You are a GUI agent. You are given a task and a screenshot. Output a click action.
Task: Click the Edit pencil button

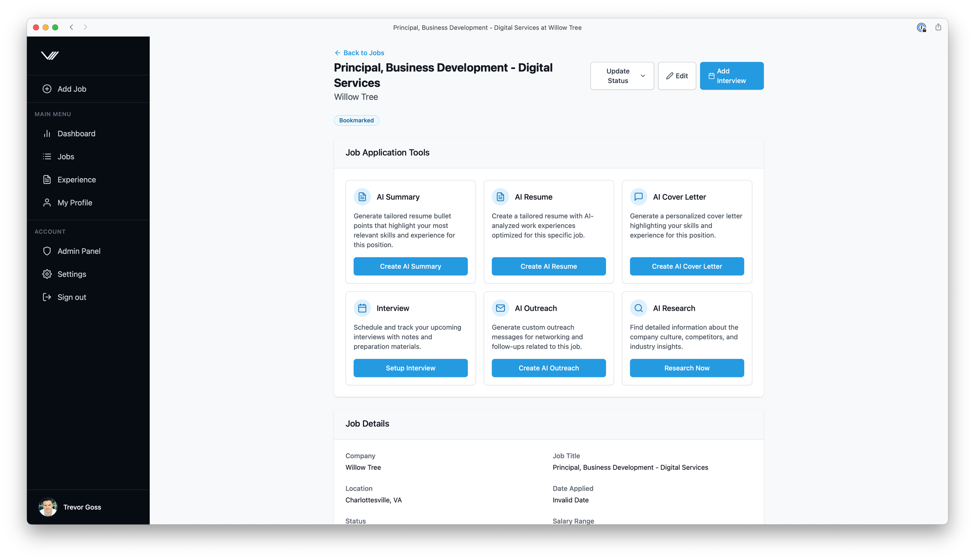[x=677, y=76]
